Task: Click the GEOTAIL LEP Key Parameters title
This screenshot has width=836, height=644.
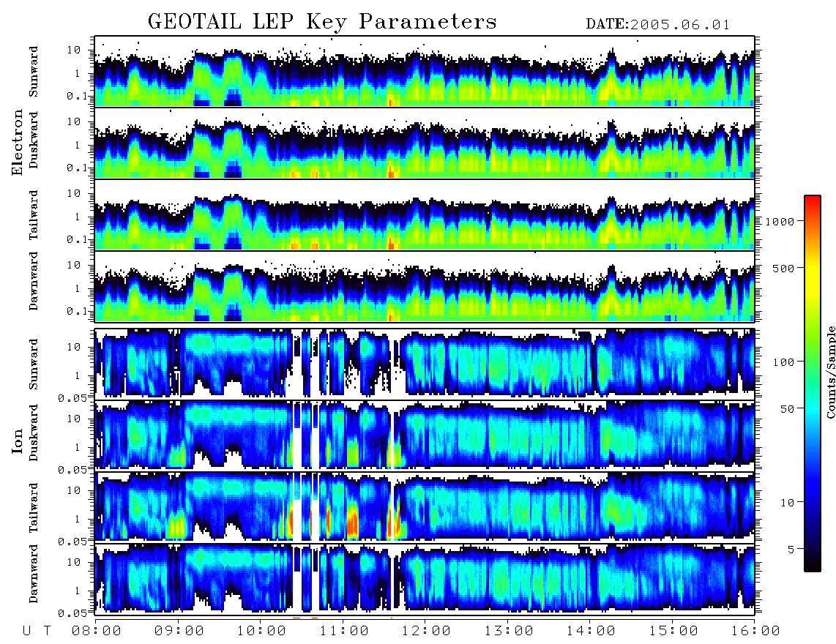Action: 322,22
